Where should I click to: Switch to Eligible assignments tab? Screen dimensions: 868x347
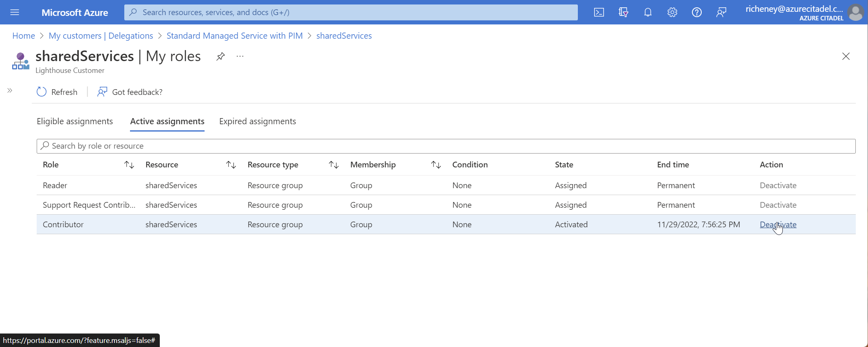pyautogui.click(x=75, y=121)
